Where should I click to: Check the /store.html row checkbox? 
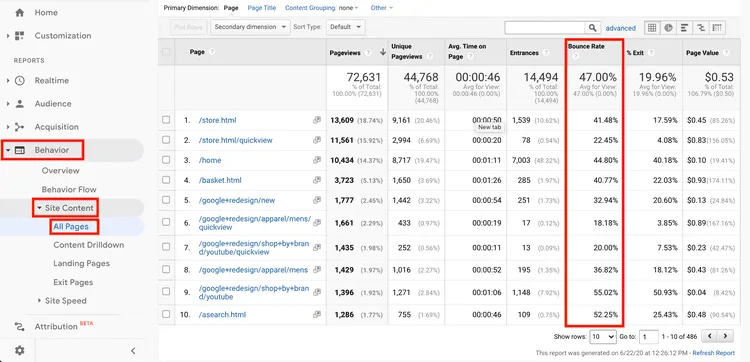166,120
